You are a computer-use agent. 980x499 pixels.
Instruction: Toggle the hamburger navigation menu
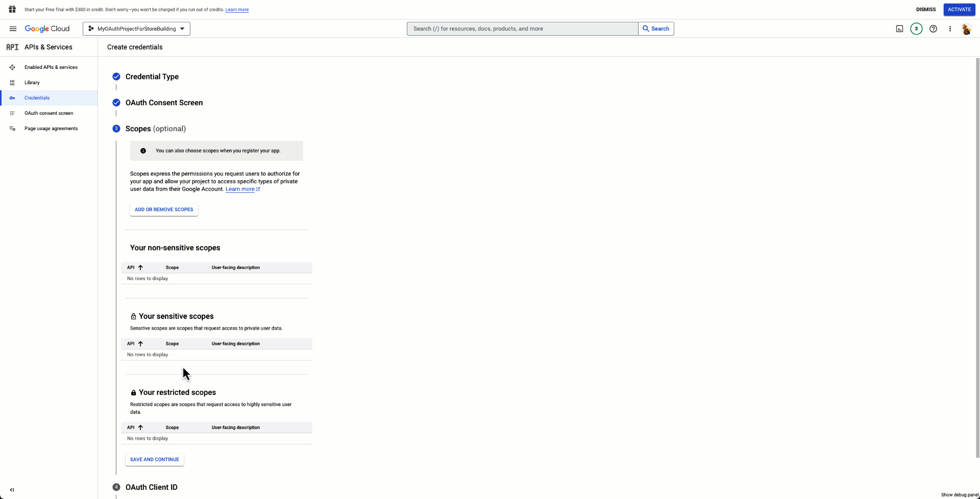pyautogui.click(x=13, y=29)
